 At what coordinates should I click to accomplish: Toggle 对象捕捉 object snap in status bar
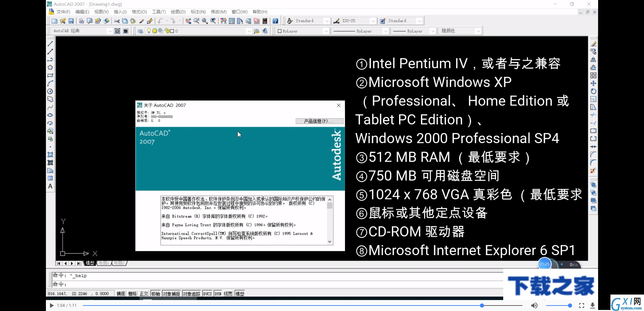(171, 294)
